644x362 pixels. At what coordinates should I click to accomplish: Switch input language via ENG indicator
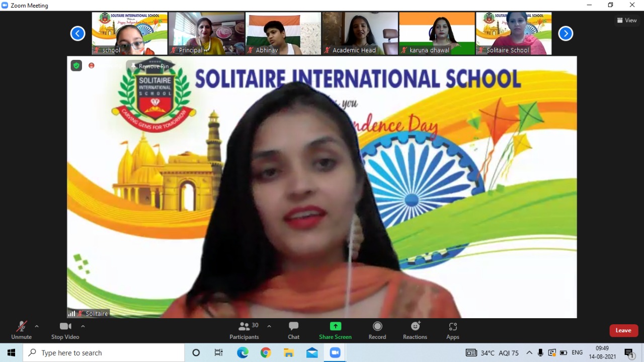[x=577, y=353]
